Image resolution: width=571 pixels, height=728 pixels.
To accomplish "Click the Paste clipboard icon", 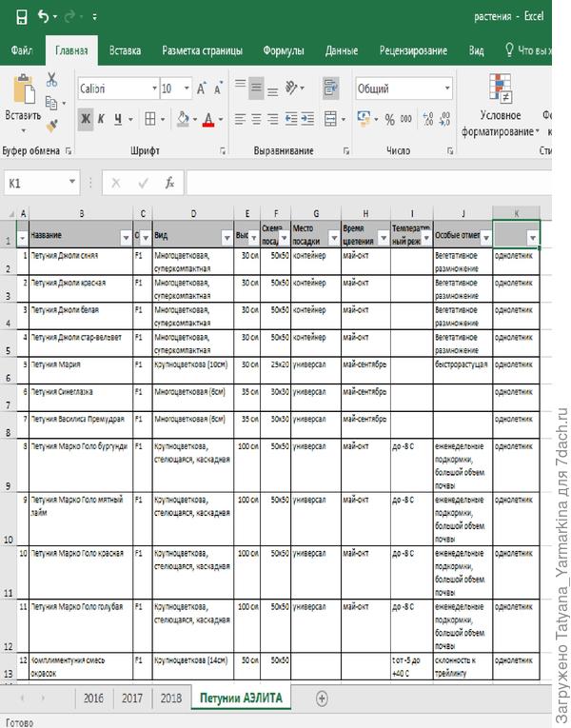I will pos(23,89).
